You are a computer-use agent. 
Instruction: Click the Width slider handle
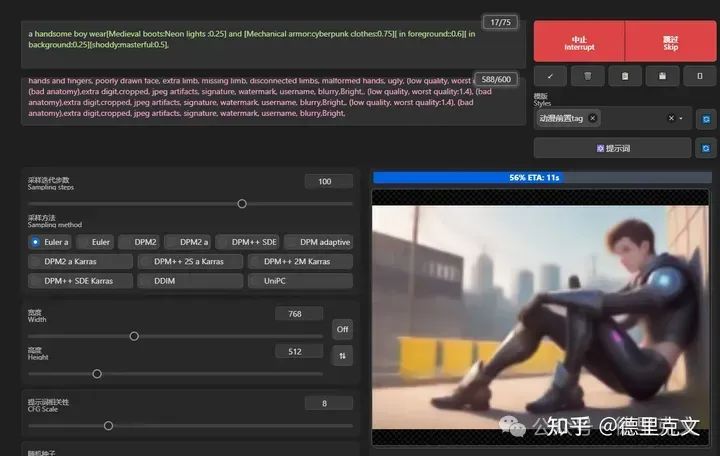tap(134, 336)
